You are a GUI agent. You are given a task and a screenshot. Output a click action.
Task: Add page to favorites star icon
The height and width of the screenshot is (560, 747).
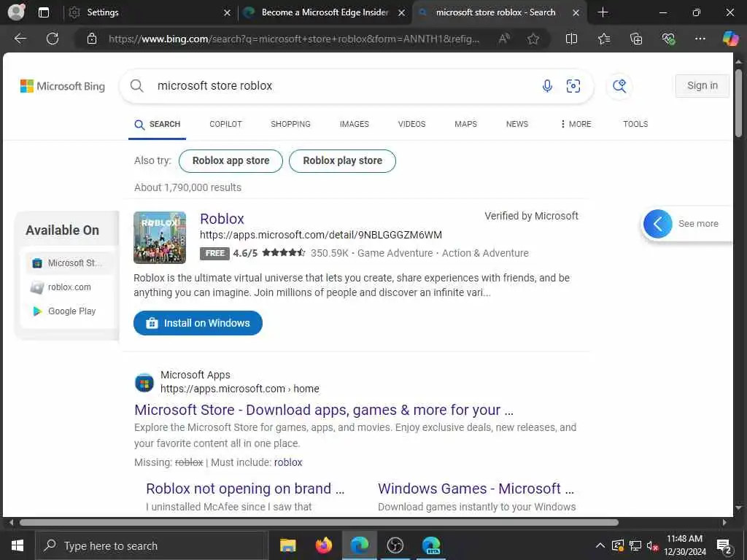tap(533, 39)
